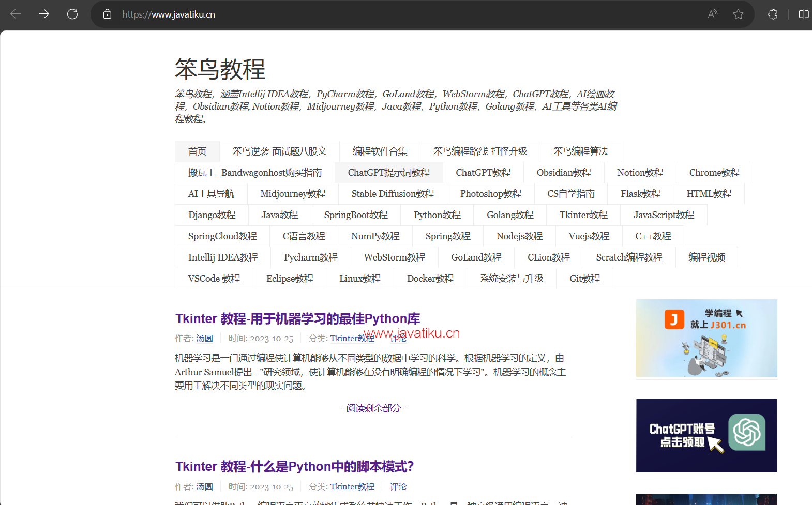Open Vuejs教程 menu item

click(x=589, y=236)
